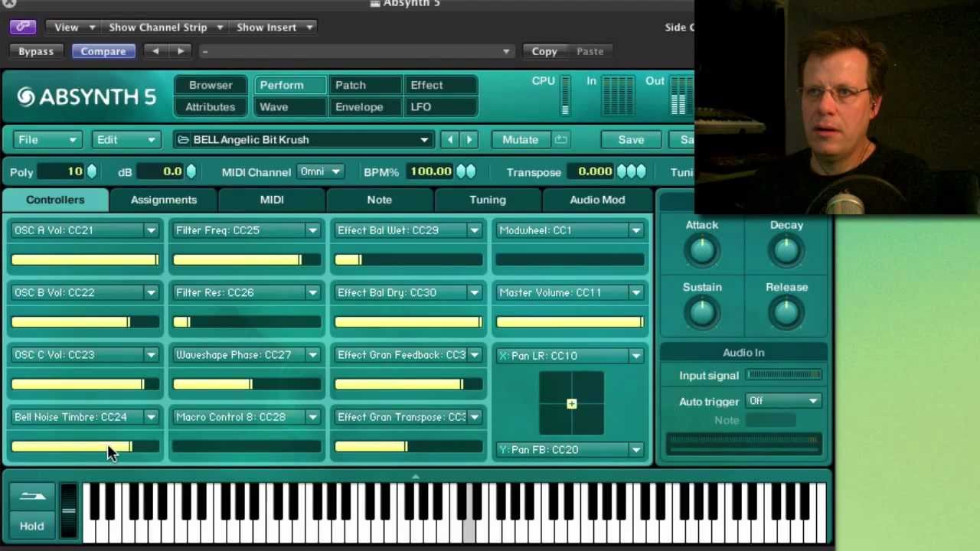Open the BELL Angelic Bit Krush preset dropdown
Screen dimensions: 980x551
tap(303, 140)
